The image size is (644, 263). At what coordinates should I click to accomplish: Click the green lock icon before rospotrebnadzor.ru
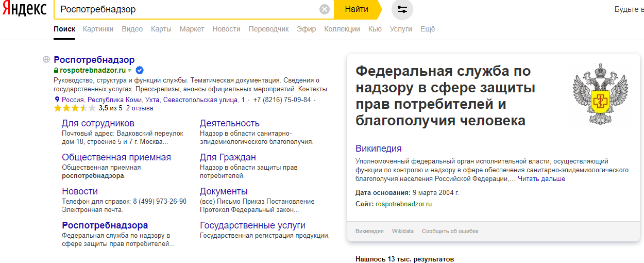[56, 70]
